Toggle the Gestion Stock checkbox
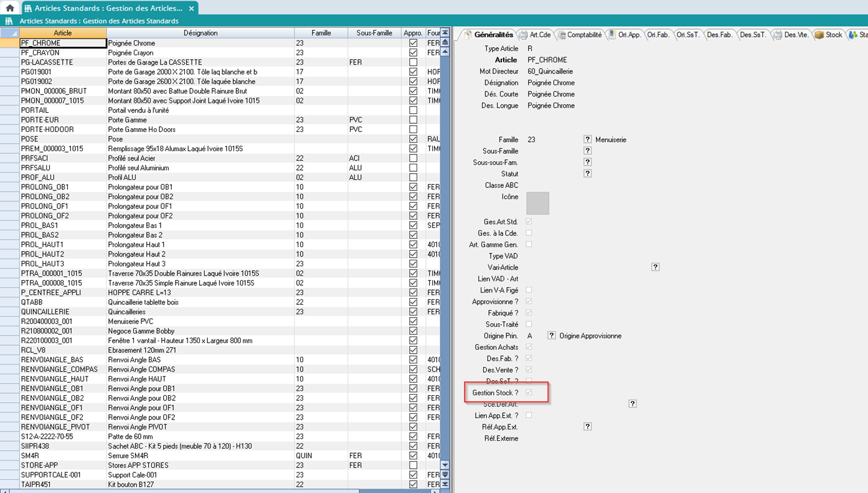 pyautogui.click(x=529, y=393)
